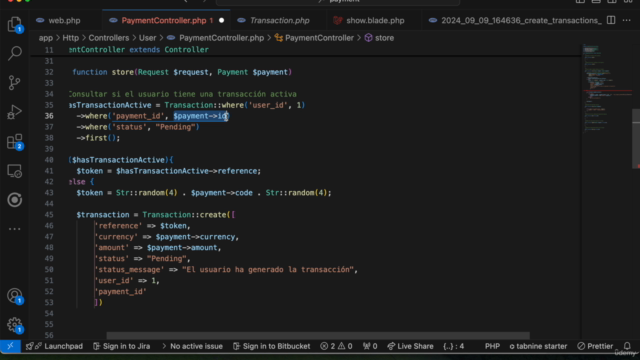
Task: Open the Remote Explorer view
Action: tap(15, 171)
